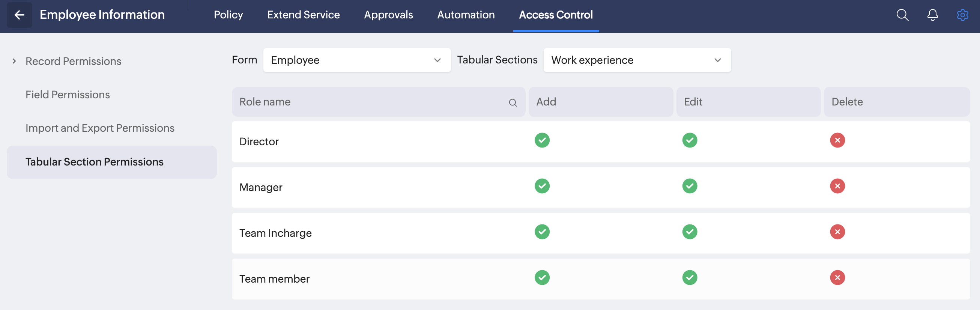Click the back arrow icon
The width and height of the screenshot is (980, 310).
(19, 15)
